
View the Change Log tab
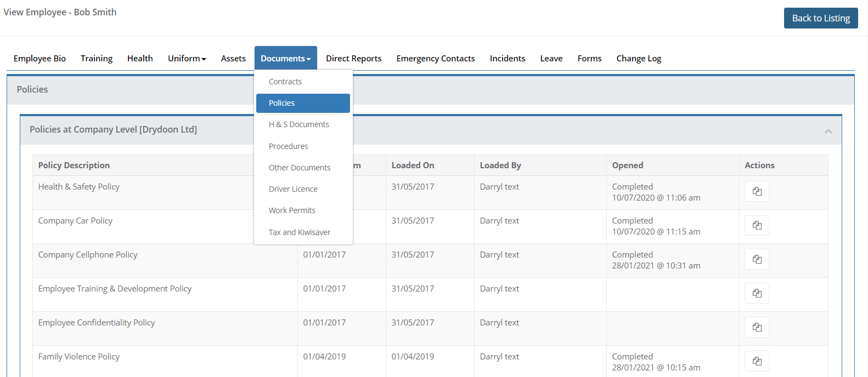pos(639,59)
